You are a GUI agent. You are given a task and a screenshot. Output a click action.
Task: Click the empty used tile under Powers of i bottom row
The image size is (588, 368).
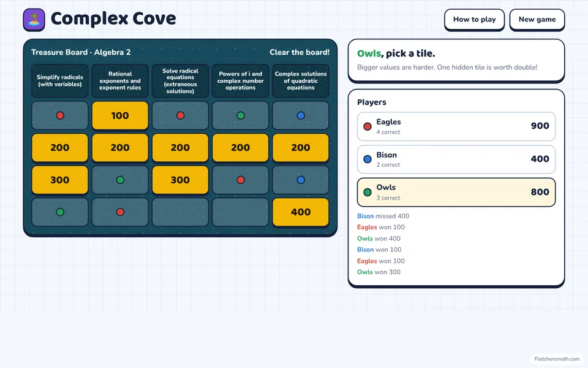coord(240,212)
